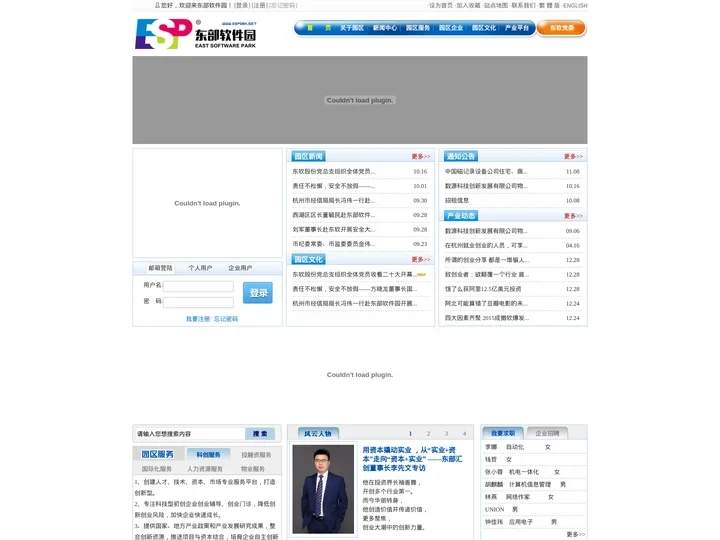Click the 搜索 search button
This screenshot has height=540, width=720.
pos(260,433)
